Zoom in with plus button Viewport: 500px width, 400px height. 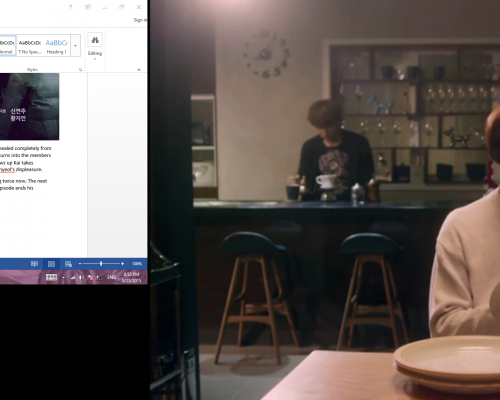[x=123, y=264]
